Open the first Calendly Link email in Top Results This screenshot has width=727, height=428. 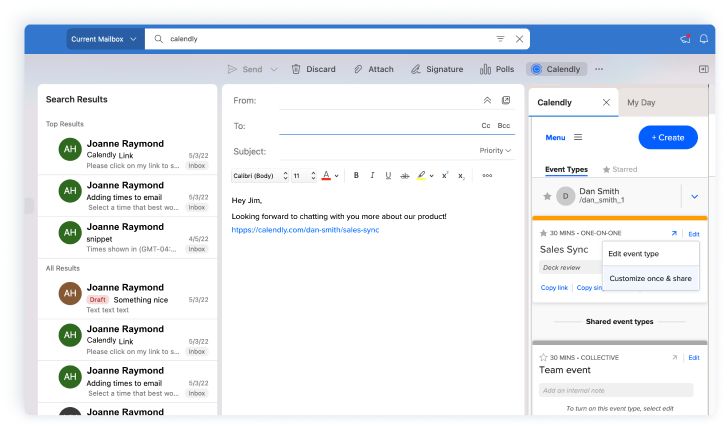128,154
